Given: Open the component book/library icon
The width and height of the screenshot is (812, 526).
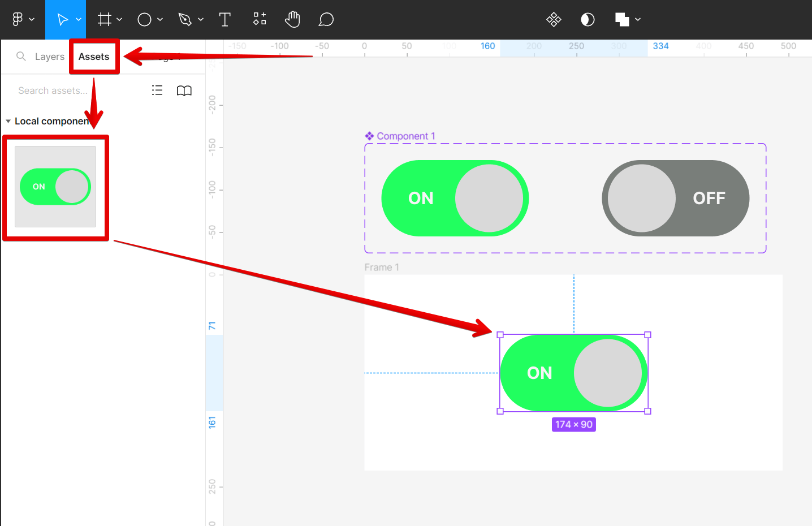Looking at the screenshot, I should [x=184, y=90].
